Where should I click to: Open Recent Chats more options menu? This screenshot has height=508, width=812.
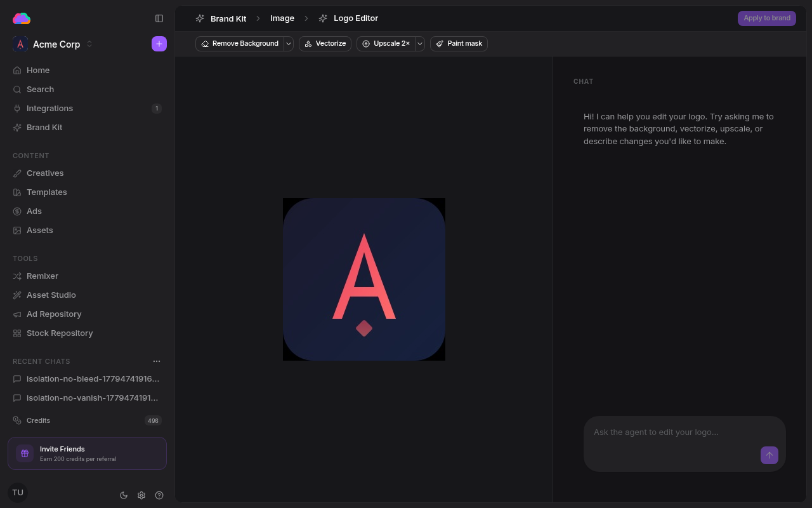tap(157, 361)
